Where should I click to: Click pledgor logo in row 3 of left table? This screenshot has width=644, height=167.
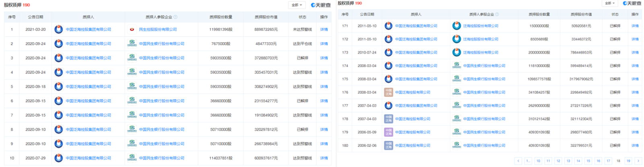tap(59, 58)
